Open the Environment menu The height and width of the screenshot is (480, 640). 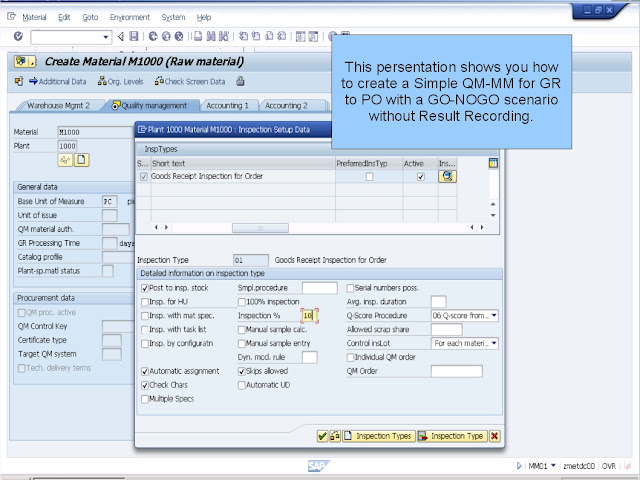(130, 17)
